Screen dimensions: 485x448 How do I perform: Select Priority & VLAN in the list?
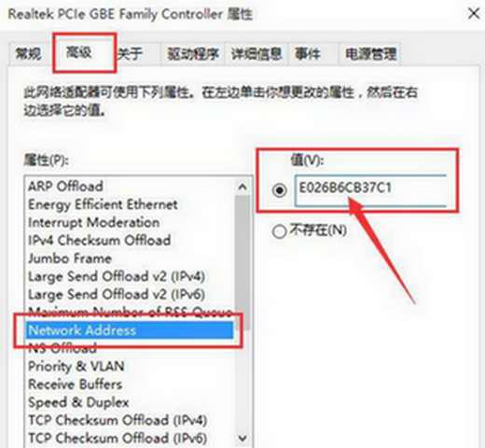click(76, 366)
